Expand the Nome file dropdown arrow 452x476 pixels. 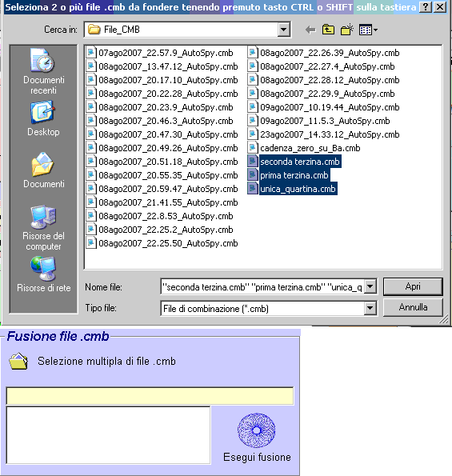pyautogui.click(x=370, y=286)
